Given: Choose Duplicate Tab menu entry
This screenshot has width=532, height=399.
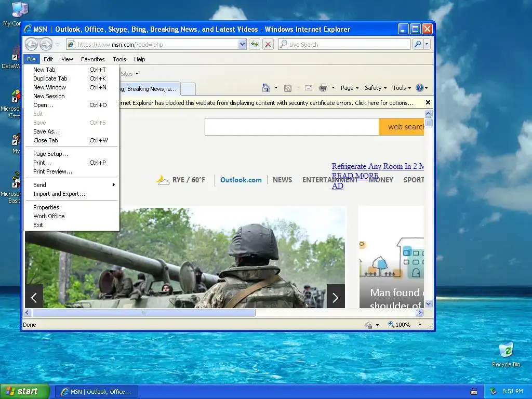Looking at the screenshot, I should (x=72, y=78).
